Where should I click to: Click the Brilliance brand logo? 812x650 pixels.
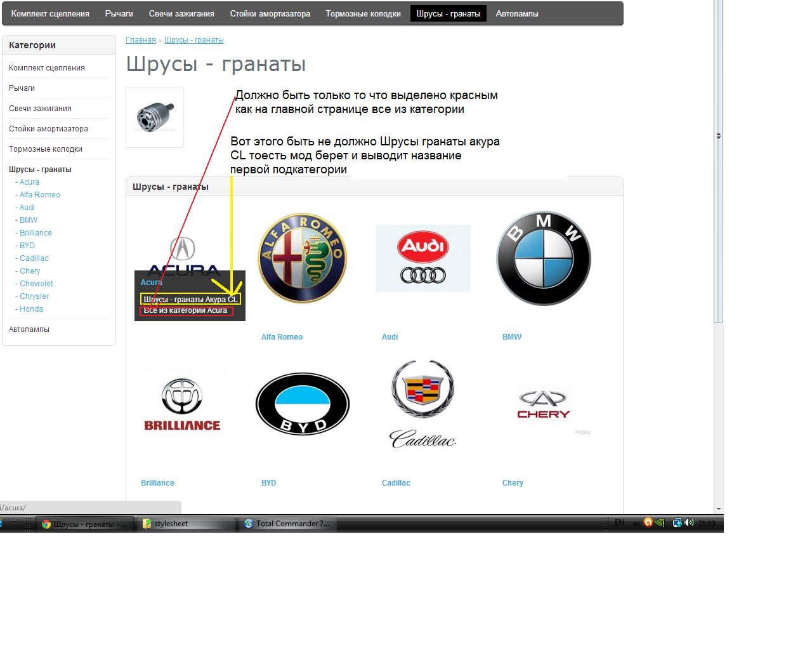(182, 404)
